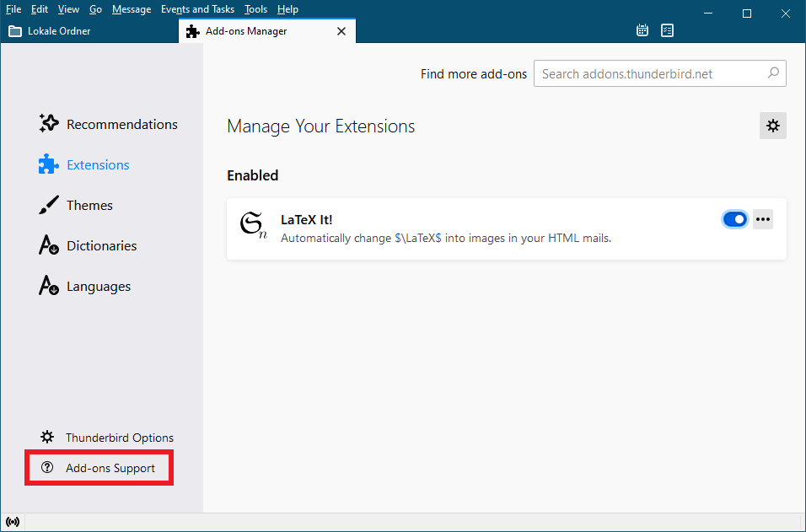
Task: Click the search magnifier icon
Action: click(773, 73)
